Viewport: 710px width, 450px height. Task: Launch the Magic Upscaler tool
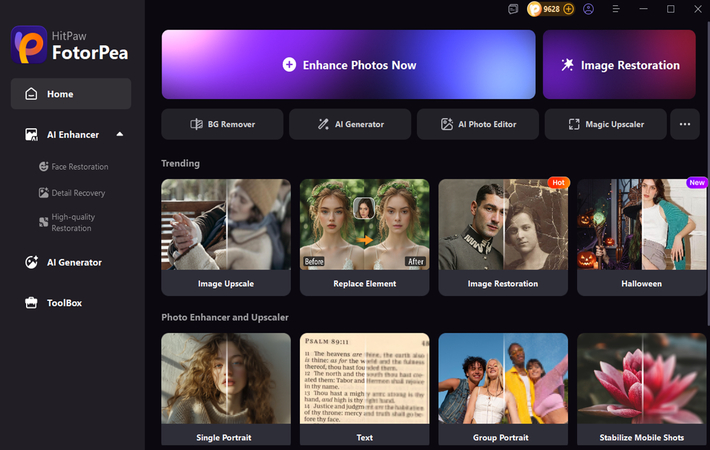click(x=605, y=124)
